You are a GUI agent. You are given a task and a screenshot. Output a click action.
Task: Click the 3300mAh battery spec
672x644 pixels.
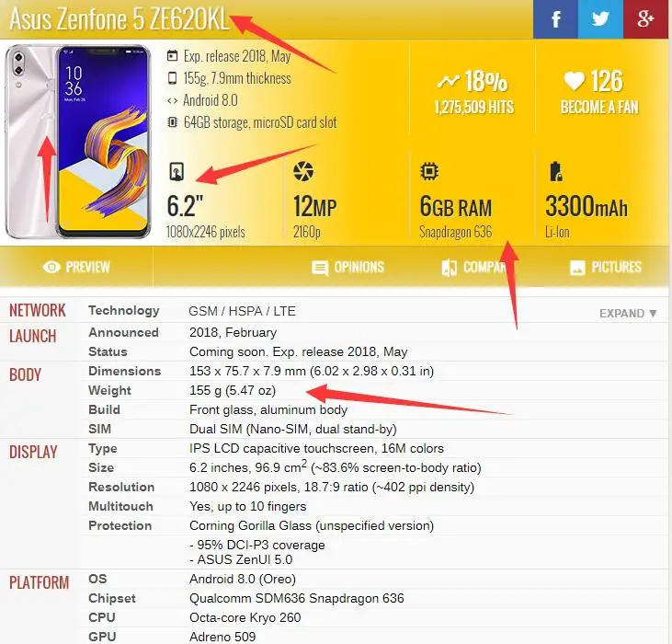tap(587, 206)
